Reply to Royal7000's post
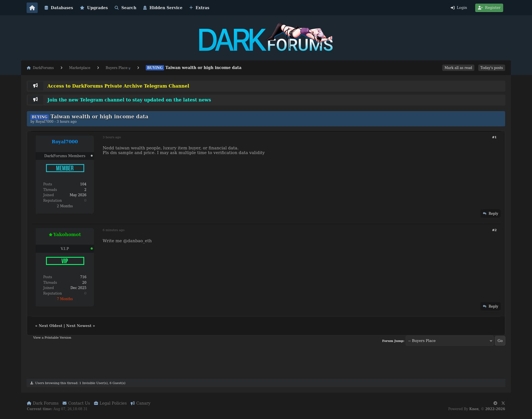The height and width of the screenshot is (419, 532). (x=490, y=214)
